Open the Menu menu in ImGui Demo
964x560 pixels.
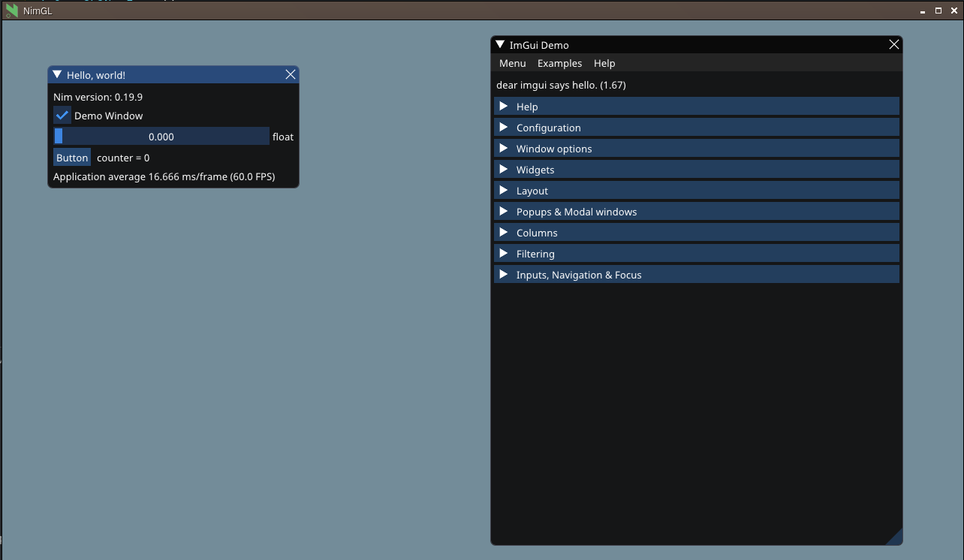[512, 63]
